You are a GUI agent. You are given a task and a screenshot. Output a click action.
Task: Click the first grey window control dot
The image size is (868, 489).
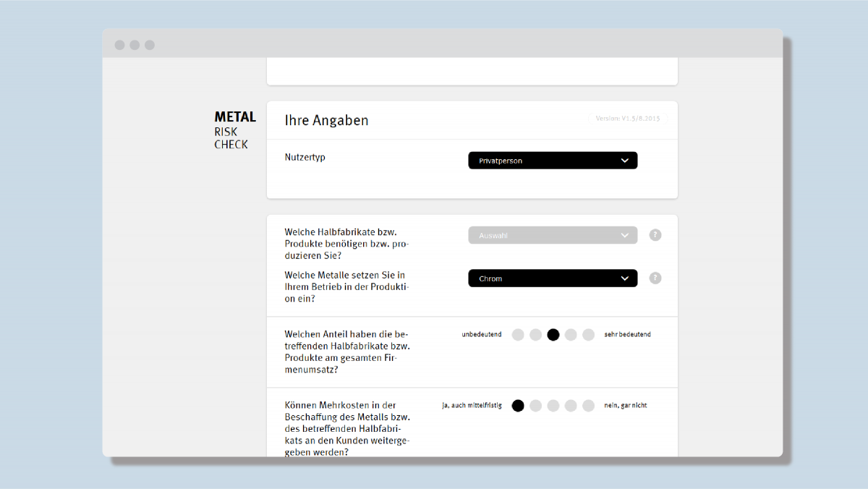click(x=119, y=45)
